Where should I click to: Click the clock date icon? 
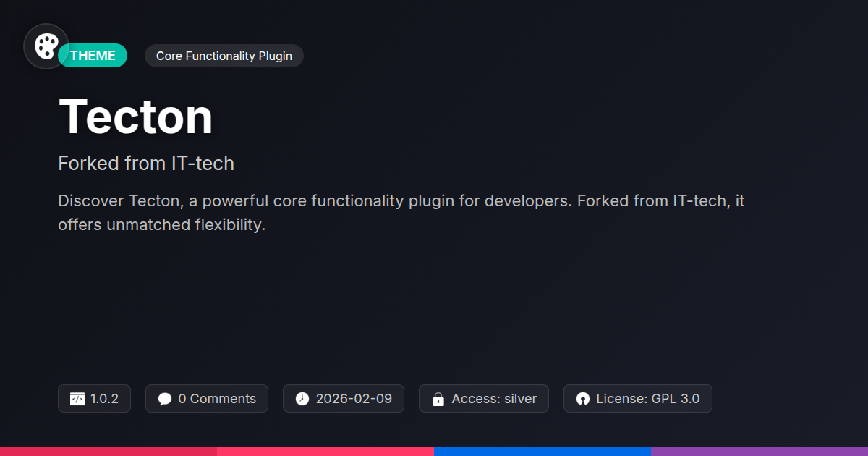click(302, 399)
